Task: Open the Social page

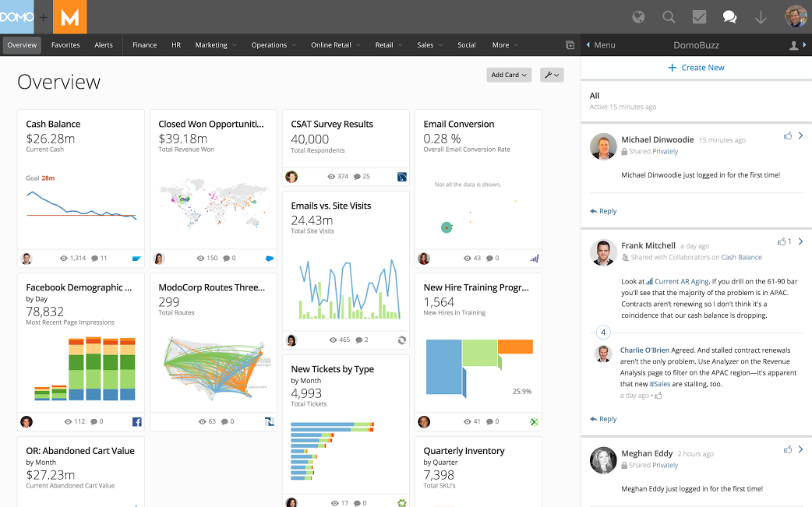Action: 467,45
